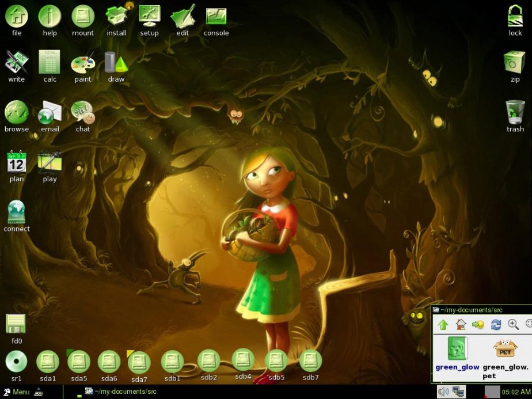Click the 05:02 AM taskbar clock
Screen dimensions: 532x399
pos(516,392)
